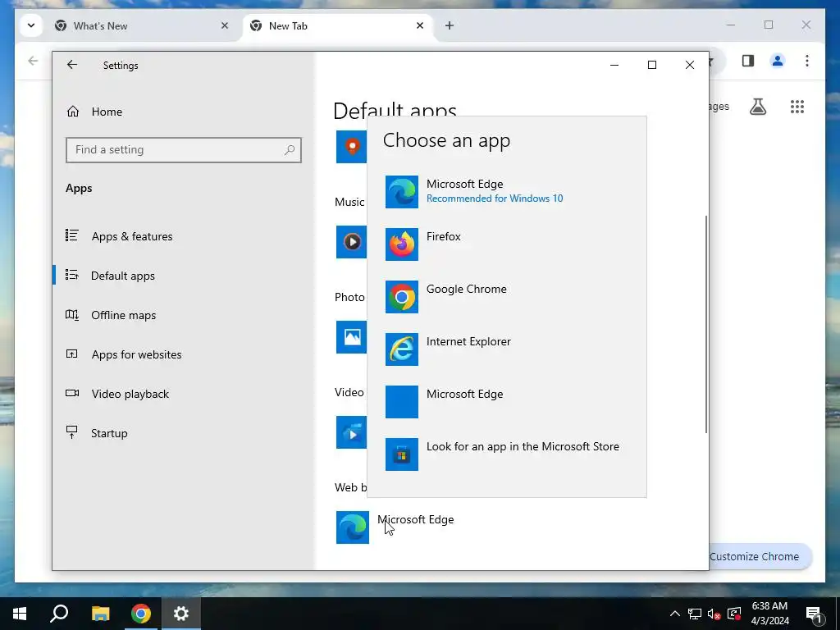
Task: Open Chrome Search Labs flask icon
Action: tap(757, 107)
